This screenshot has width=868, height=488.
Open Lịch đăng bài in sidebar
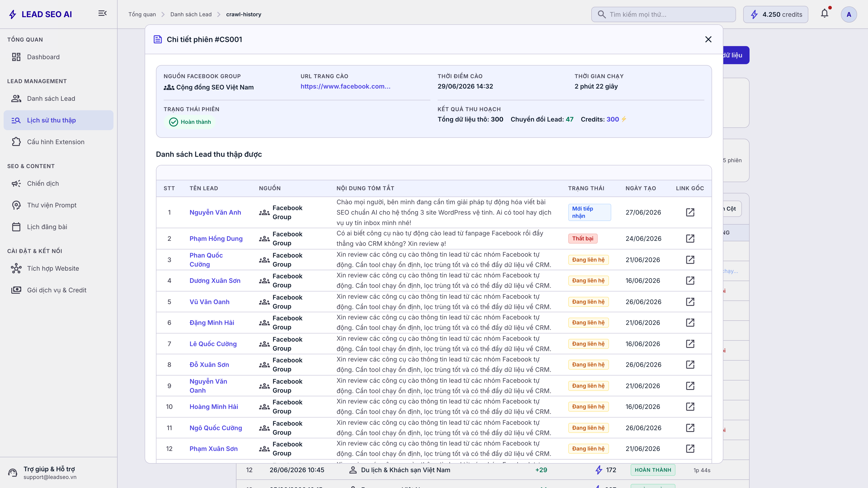point(59,227)
